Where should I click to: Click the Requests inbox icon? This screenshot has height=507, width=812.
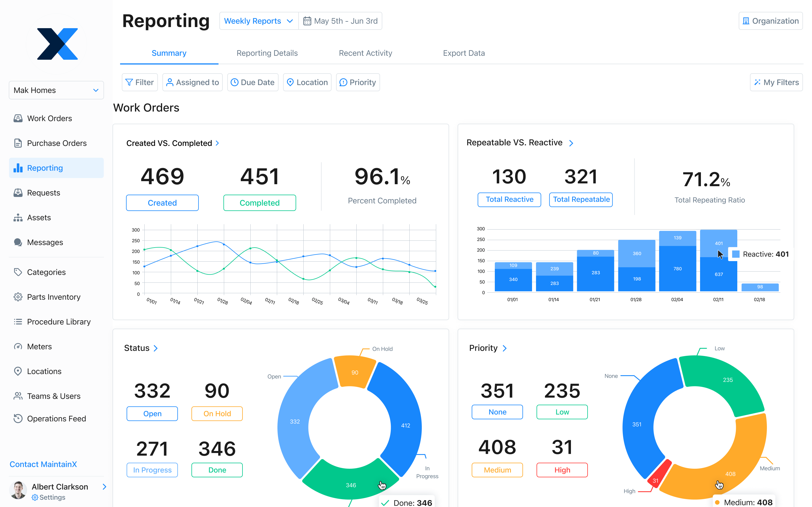(x=18, y=192)
